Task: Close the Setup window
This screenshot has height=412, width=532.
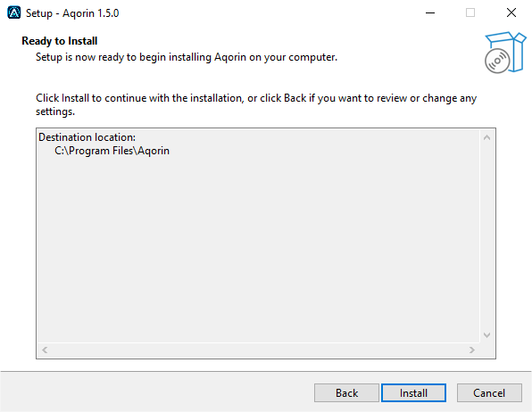Action: [x=511, y=12]
